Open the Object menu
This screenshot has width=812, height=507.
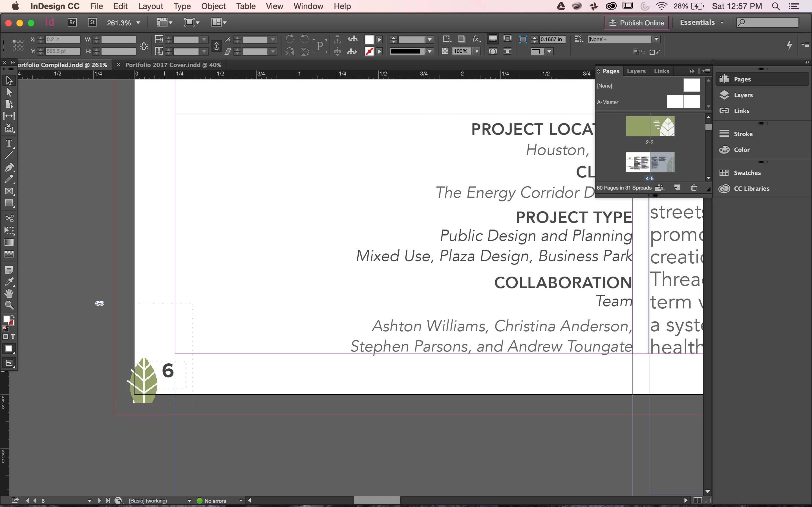click(213, 6)
